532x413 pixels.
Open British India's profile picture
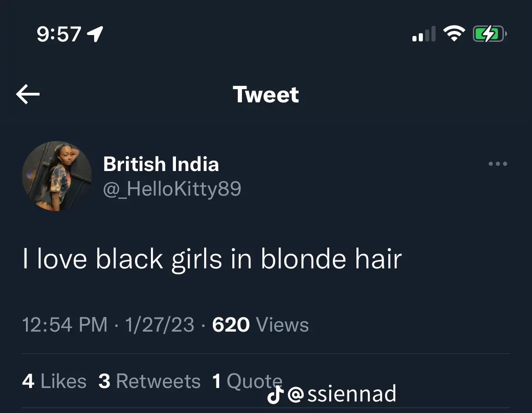pos(57,176)
